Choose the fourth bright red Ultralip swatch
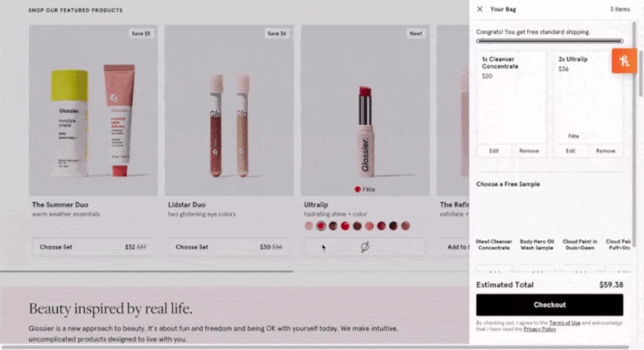 click(x=345, y=226)
